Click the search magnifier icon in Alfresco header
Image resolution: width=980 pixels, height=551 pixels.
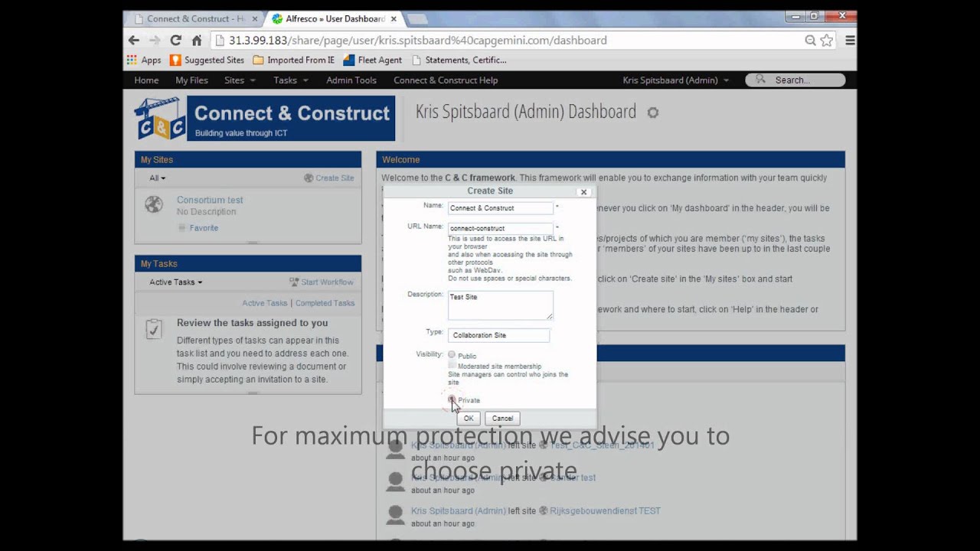coord(760,80)
